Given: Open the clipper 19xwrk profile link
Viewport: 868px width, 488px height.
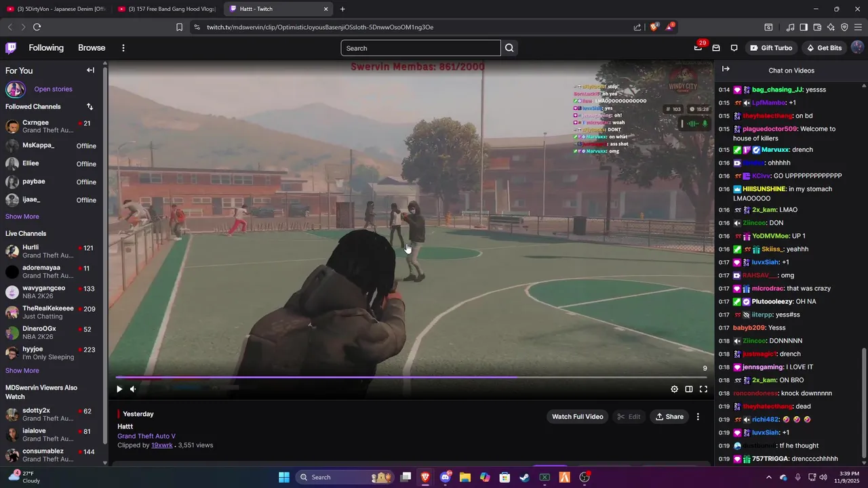Looking at the screenshot, I should click(161, 445).
